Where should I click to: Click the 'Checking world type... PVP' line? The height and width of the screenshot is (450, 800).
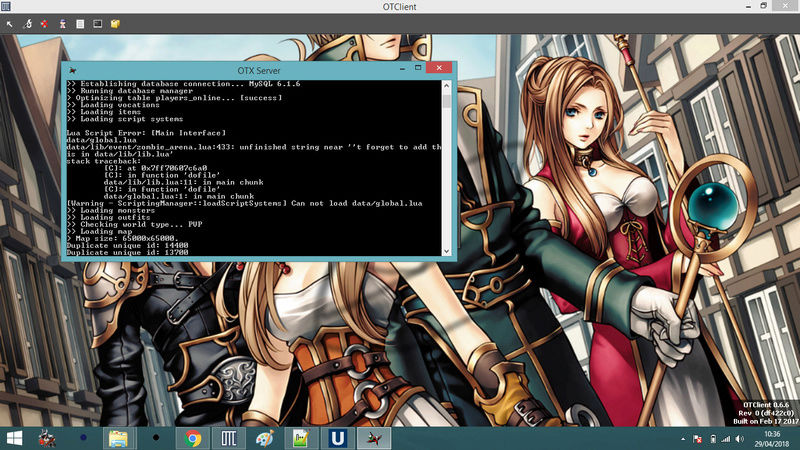(x=135, y=224)
